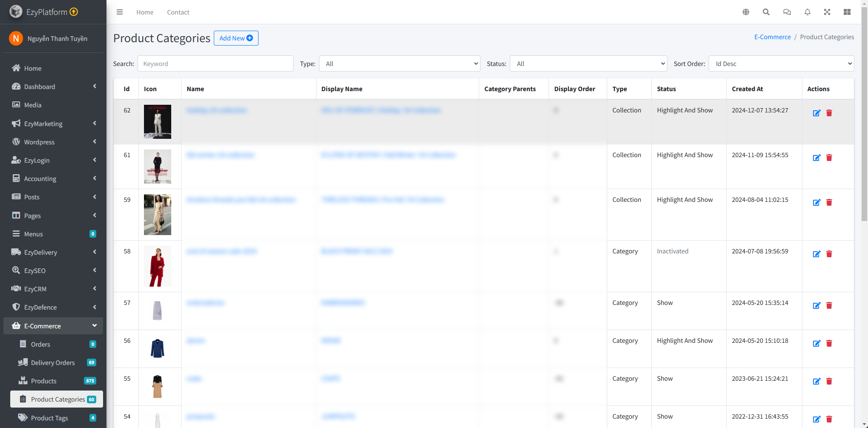The width and height of the screenshot is (868, 428).
Task: Click the Add New button
Action: (x=236, y=38)
